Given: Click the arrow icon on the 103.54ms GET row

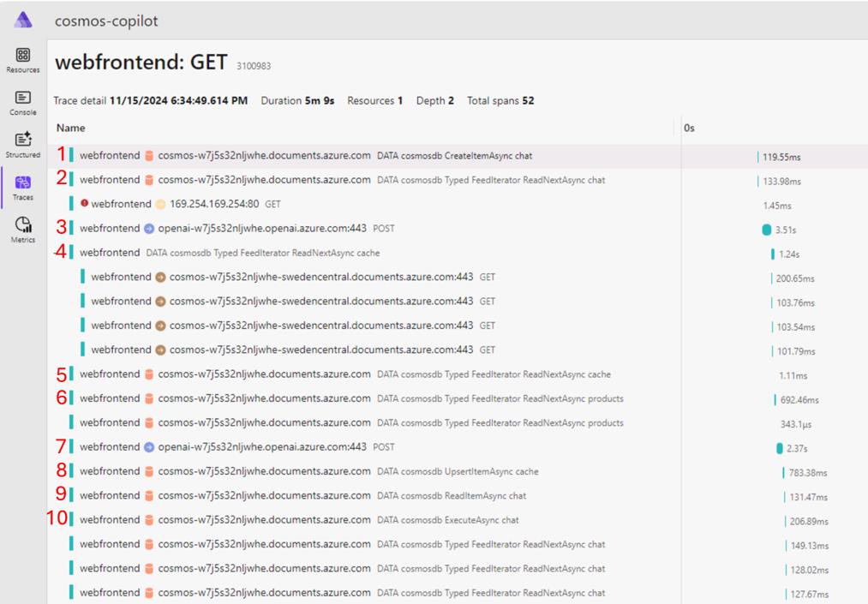Looking at the screenshot, I should 160,326.
